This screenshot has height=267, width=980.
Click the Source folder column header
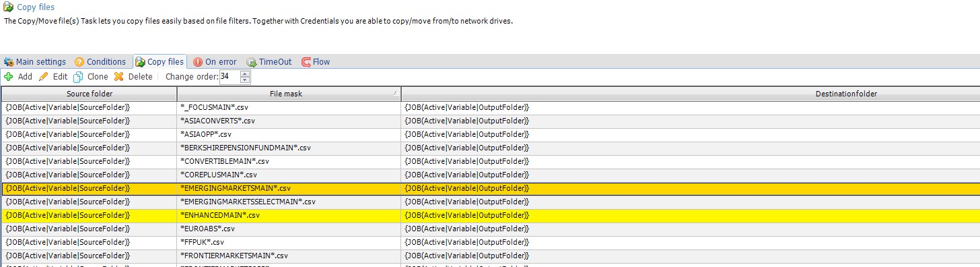(90, 94)
